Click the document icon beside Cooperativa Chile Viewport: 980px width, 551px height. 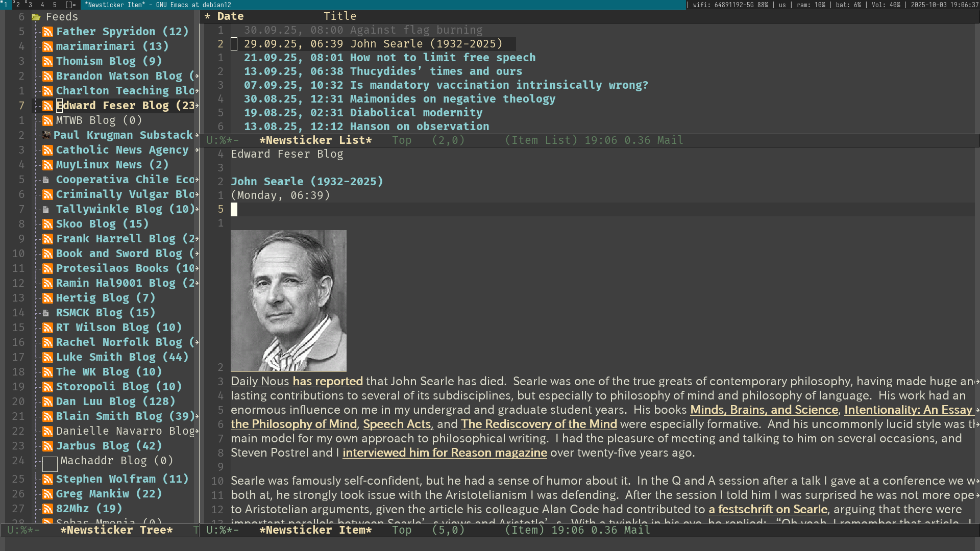pos(46,180)
